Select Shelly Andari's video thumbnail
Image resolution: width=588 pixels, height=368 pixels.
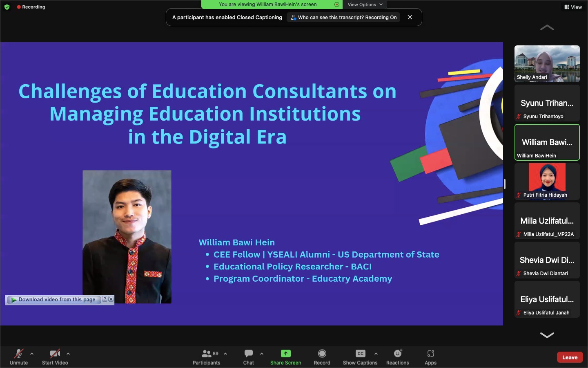pyautogui.click(x=547, y=63)
